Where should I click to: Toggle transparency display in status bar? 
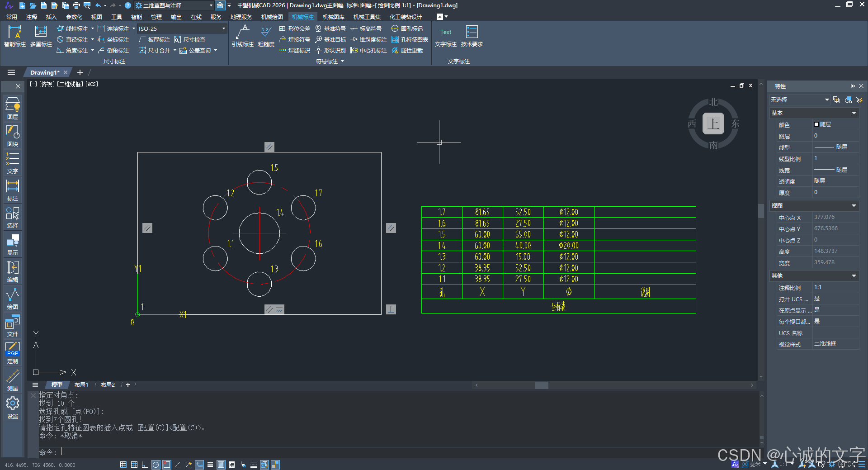pyautogui.click(x=221, y=465)
